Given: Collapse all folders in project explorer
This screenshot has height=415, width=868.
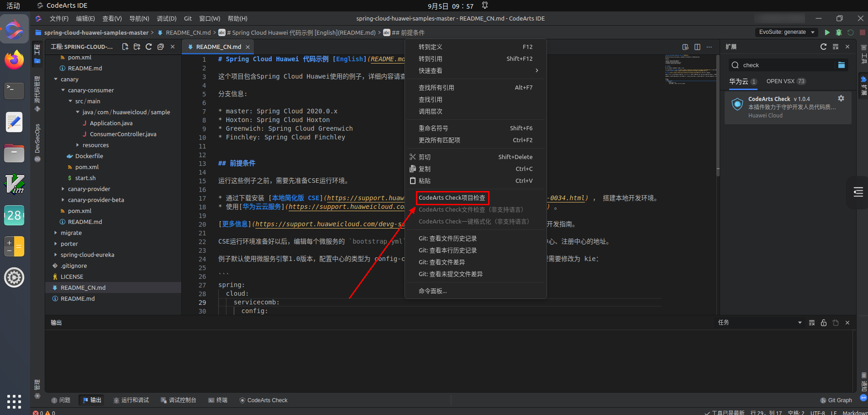Looking at the screenshot, I should (160, 47).
